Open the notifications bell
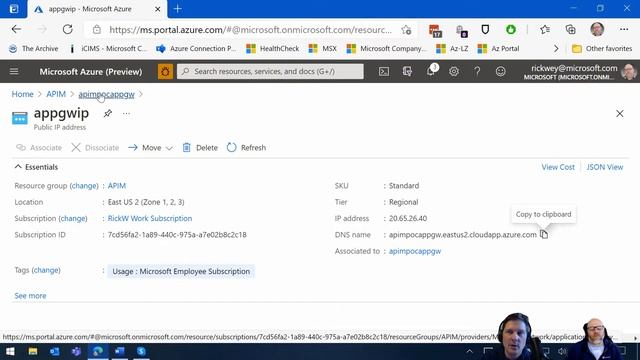Image resolution: width=640 pixels, height=360 pixels. click(x=431, y=71)
